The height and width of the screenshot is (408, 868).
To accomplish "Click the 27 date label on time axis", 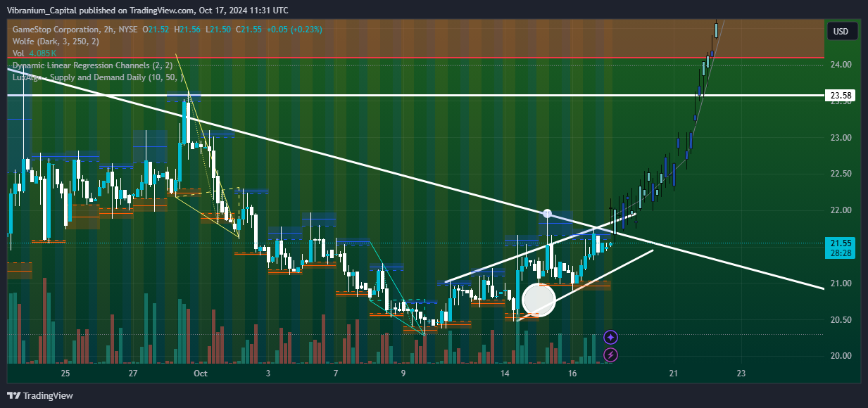I will (133, 373).
